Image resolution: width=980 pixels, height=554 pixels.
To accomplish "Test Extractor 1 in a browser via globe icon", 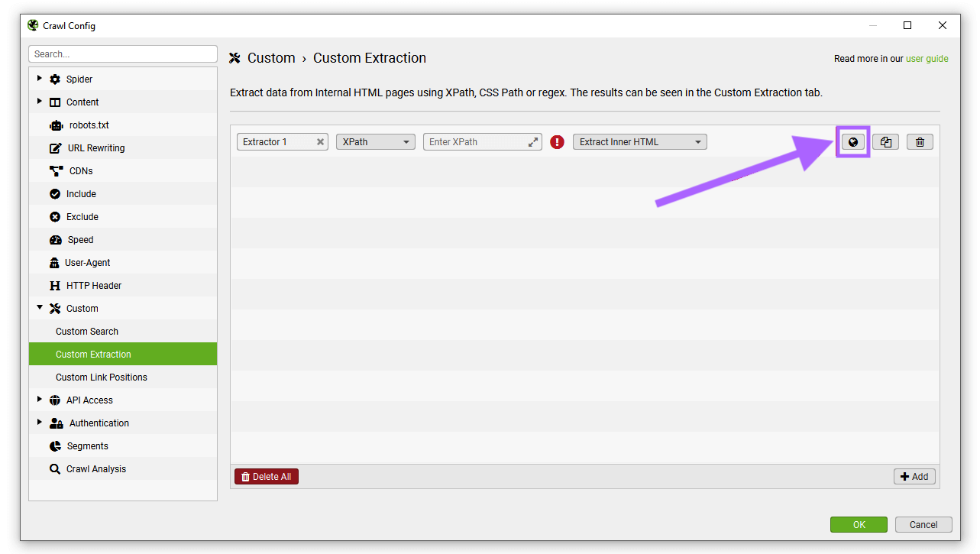I will [x=852, y=141].
